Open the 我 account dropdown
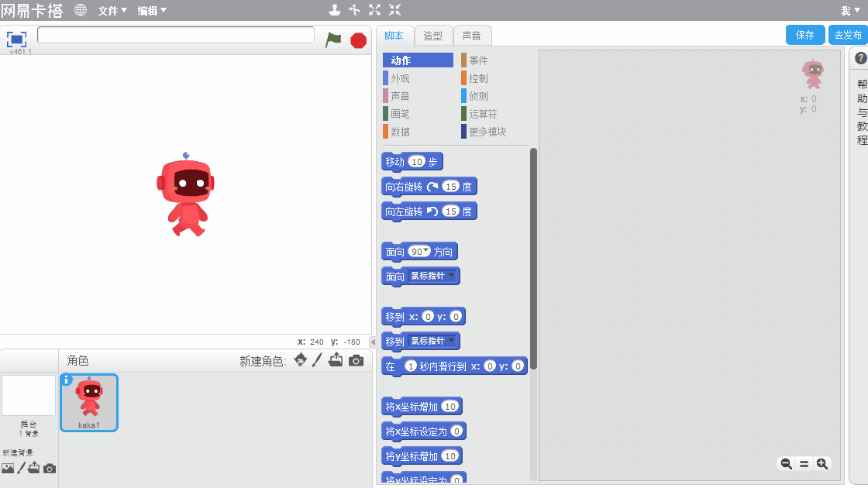Screen dimensions: 868x488 [849, 11]
